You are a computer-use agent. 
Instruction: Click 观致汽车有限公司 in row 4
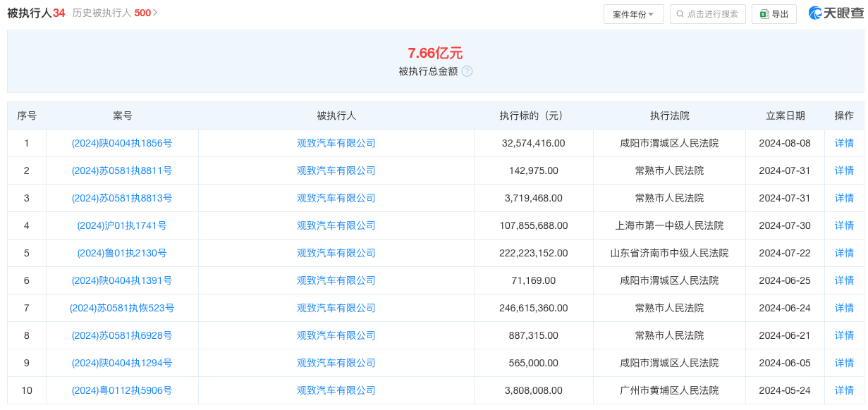coord(336,225)
